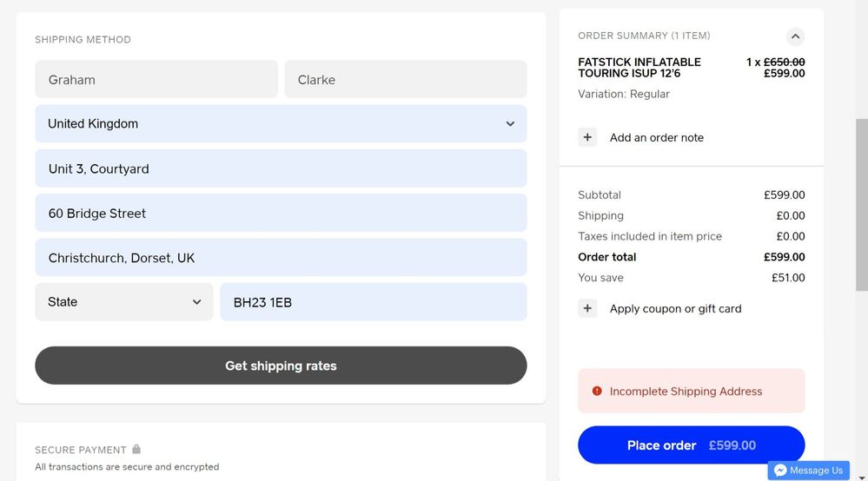Viewport: 868px width, 481px height.
Task: Click Apply coupon or gift card
Action: pyautogui.click(x=675, y=308)
